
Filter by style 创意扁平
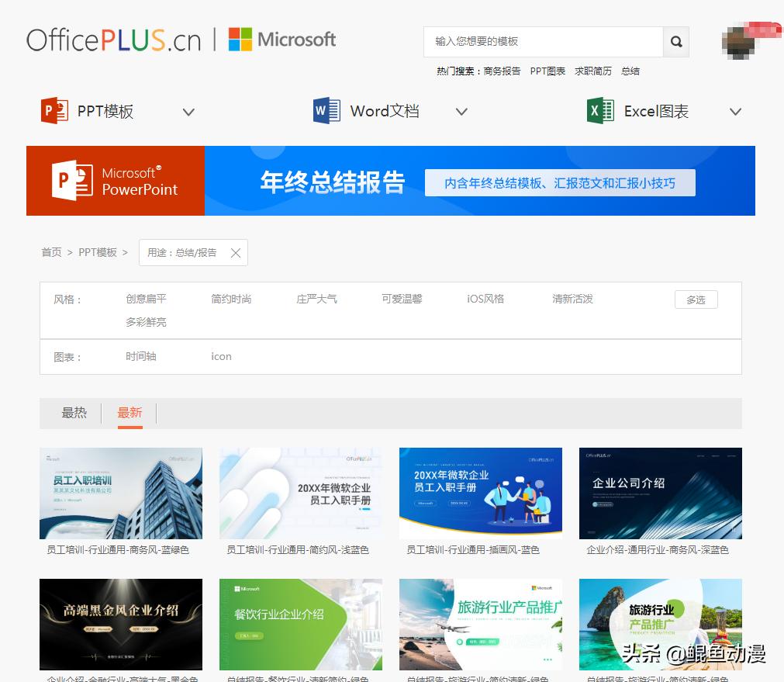click(146, 299)
